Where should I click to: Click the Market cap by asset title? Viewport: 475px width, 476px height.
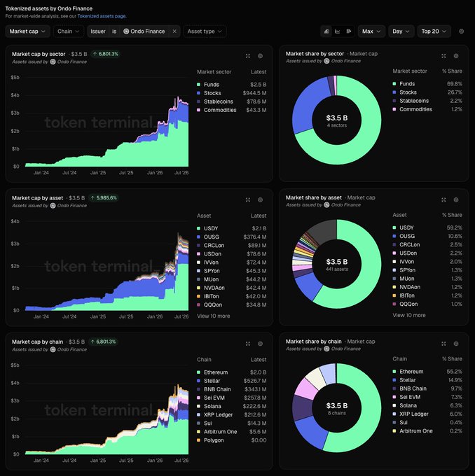(37, 198)
